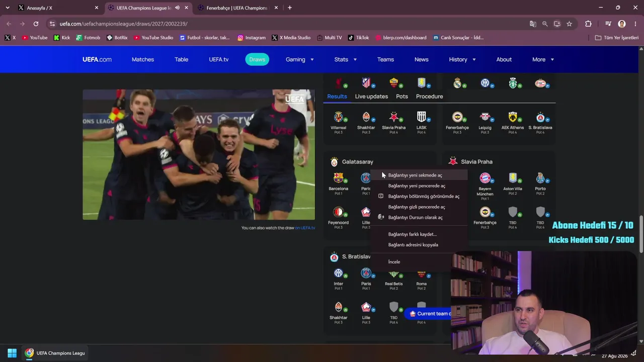Open the YouTube bookmark

[x=35, y=38]
